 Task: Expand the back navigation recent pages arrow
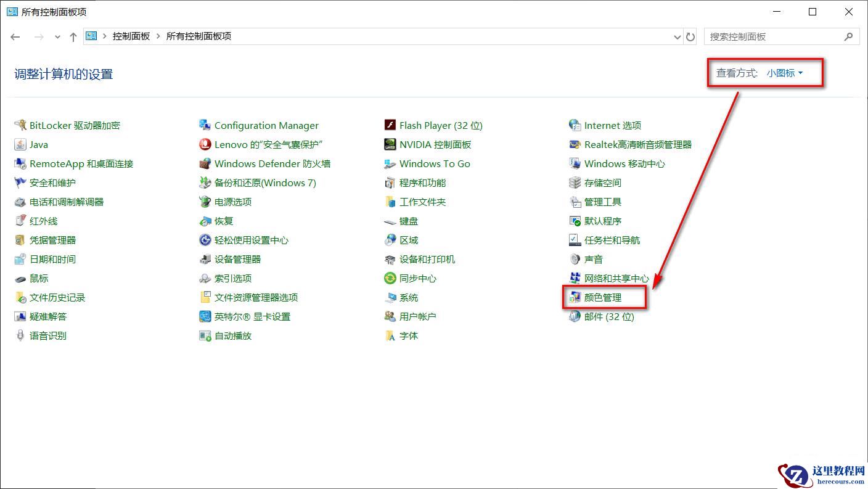point(57,36)
